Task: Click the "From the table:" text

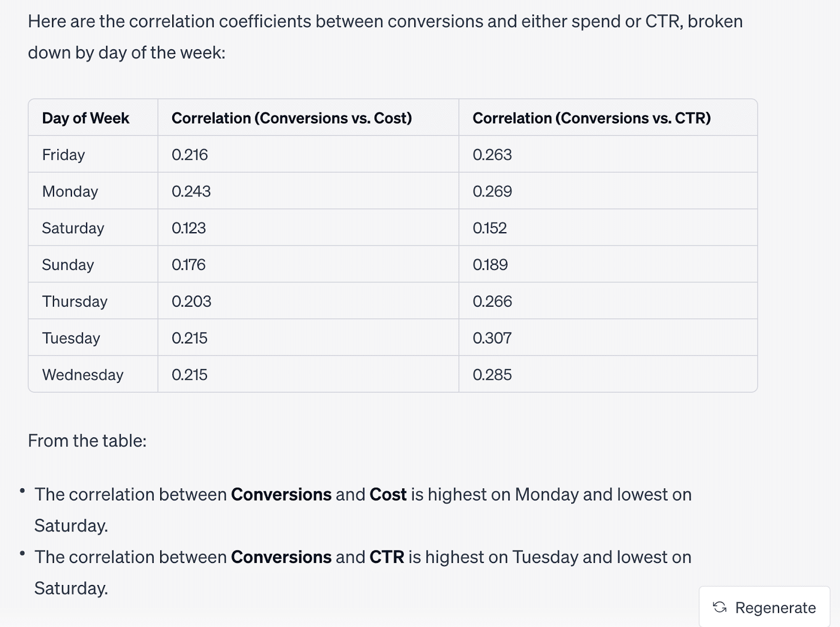Action: tap(87, 441)
